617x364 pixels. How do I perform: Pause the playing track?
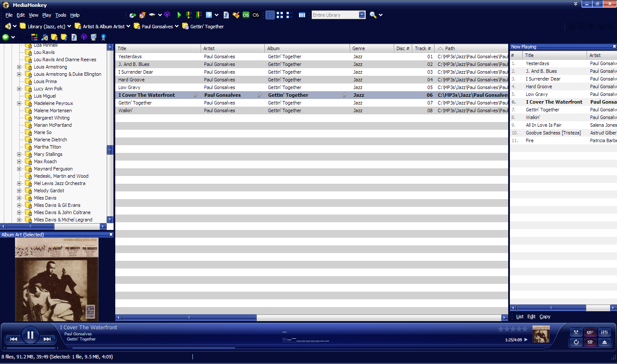pos(30,335)
